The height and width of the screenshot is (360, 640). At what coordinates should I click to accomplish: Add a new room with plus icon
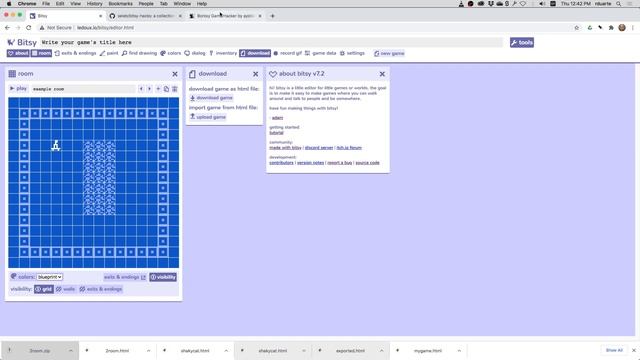pyautogui.click(x=158, y=89)
